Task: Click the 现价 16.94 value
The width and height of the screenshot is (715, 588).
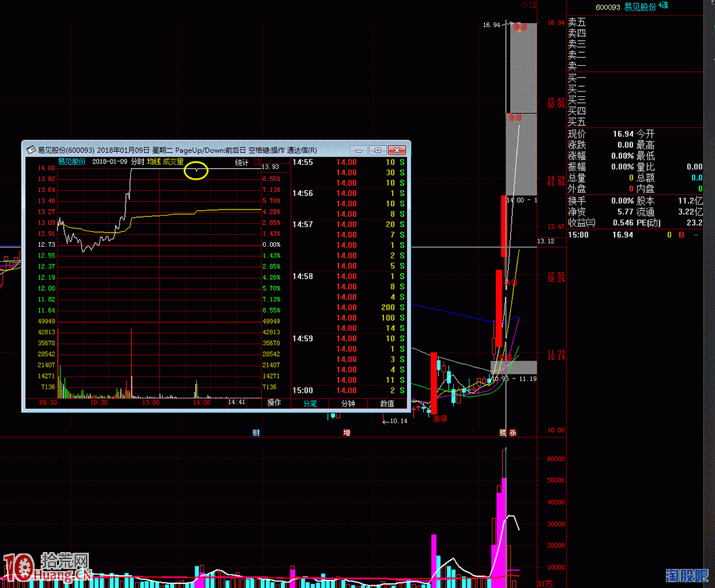Action: 623,134
